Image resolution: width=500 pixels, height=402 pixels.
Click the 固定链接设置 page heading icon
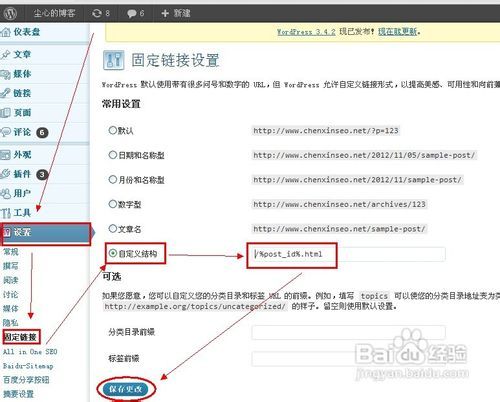tap(113, 60)
